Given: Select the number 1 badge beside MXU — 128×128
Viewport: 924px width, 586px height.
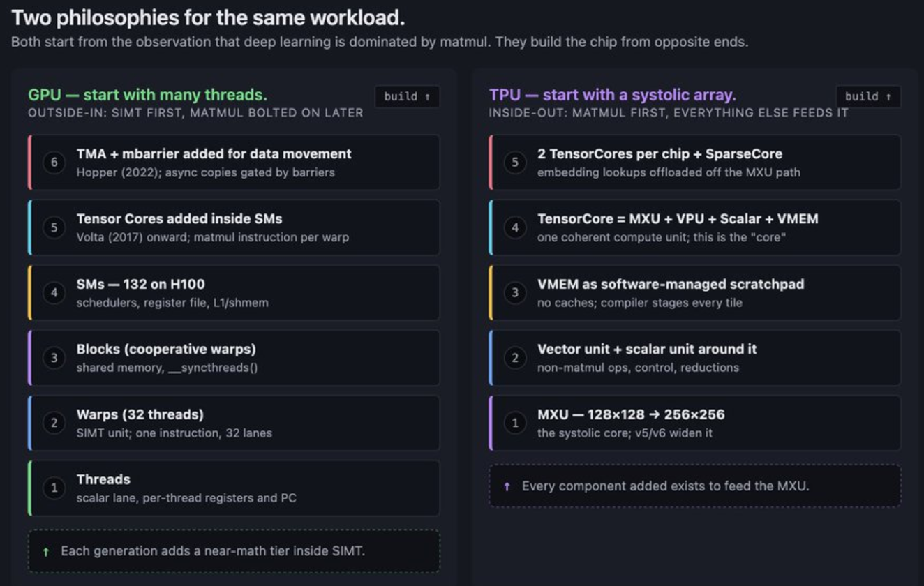Looking at the screenshot, I should (x=515, y=423).
